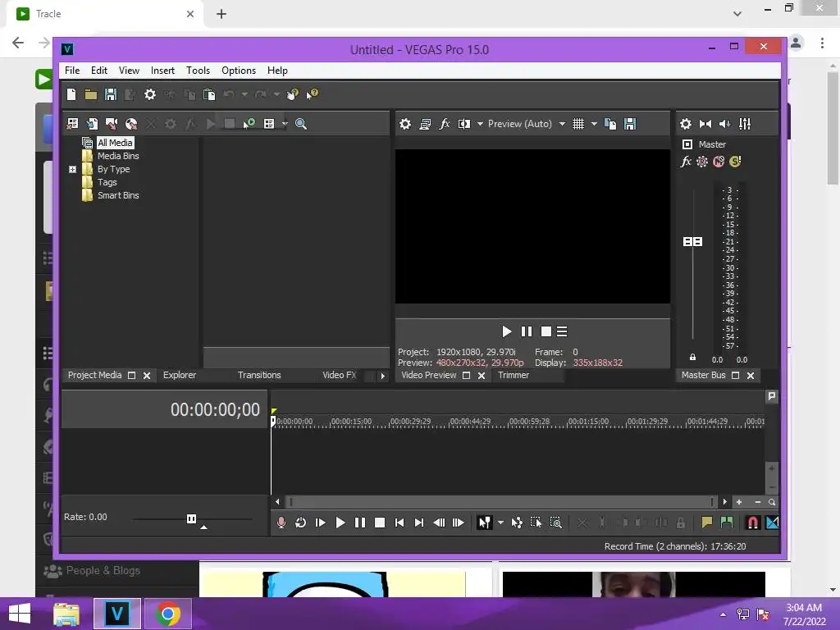The image size is (840, 630).
Task: Click the Record microphone icon in transport
Action: 281,523
